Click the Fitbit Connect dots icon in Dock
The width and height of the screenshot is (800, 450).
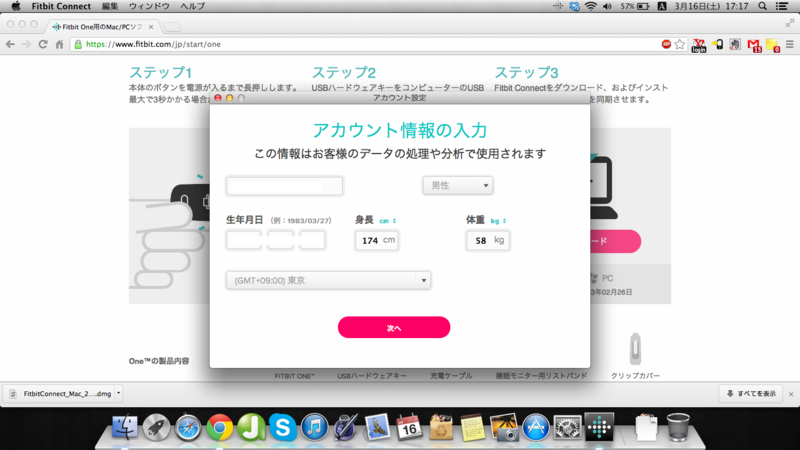point(599,427)
